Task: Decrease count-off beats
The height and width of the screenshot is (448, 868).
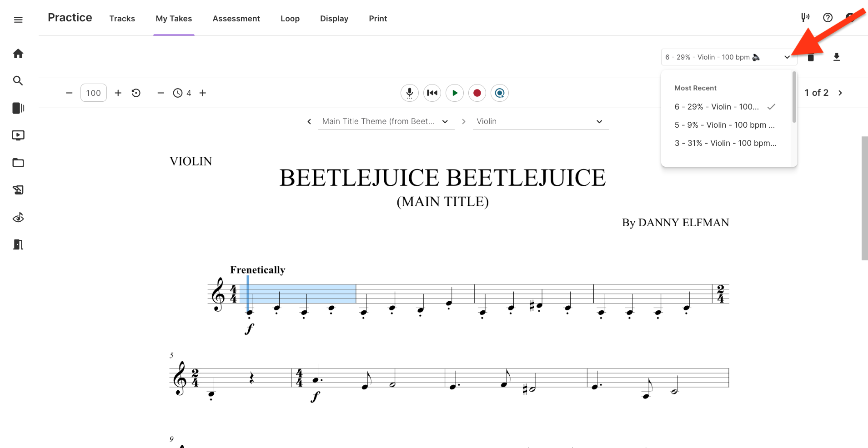Action: tap(161, 93)
